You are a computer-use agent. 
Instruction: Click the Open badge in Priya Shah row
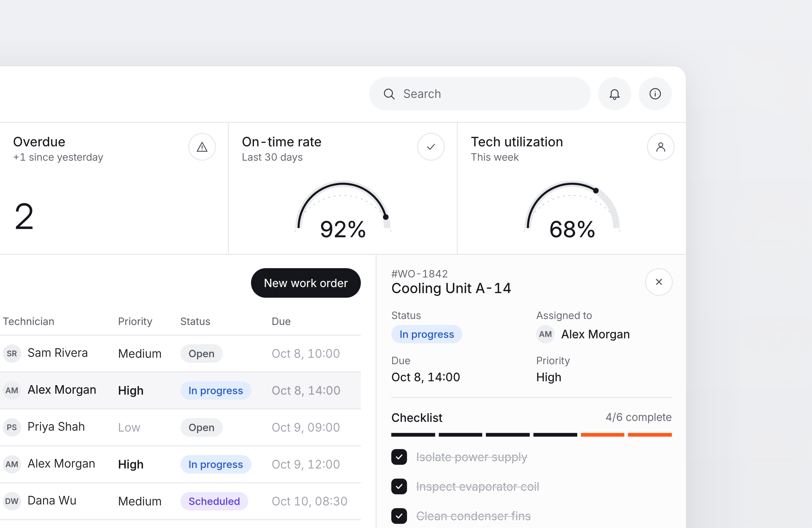coord(202,427)
